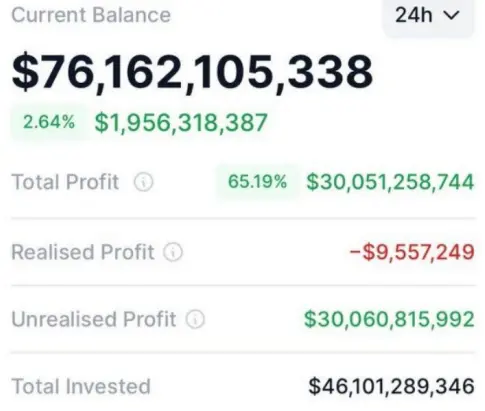
Task: Select the $76,162,105,338 balance amount
Action: pos(192,73)
